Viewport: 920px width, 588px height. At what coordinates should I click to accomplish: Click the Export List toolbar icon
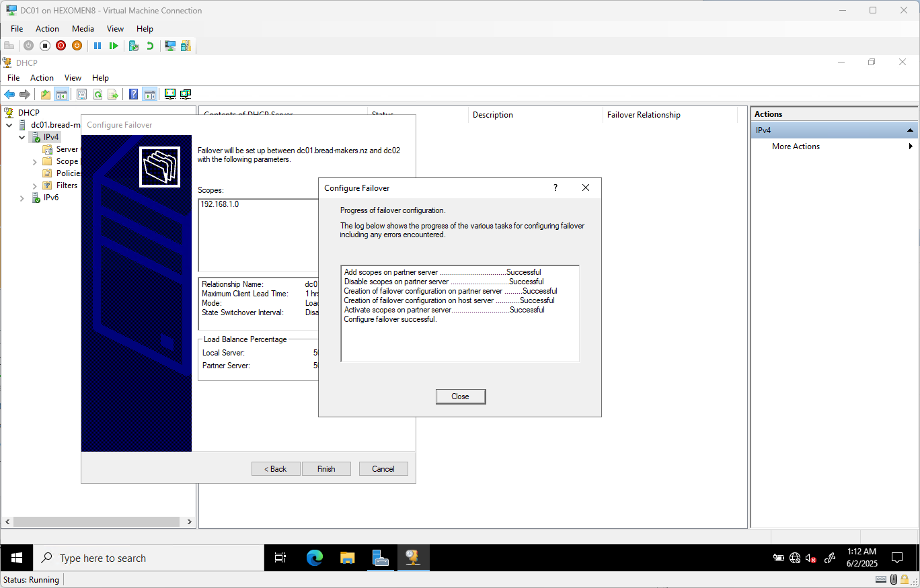pyautogui.click(x=113, y=94)
